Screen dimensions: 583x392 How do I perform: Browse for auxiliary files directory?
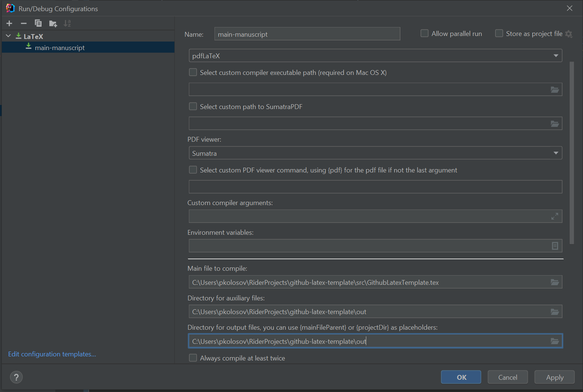click(555, 312)
